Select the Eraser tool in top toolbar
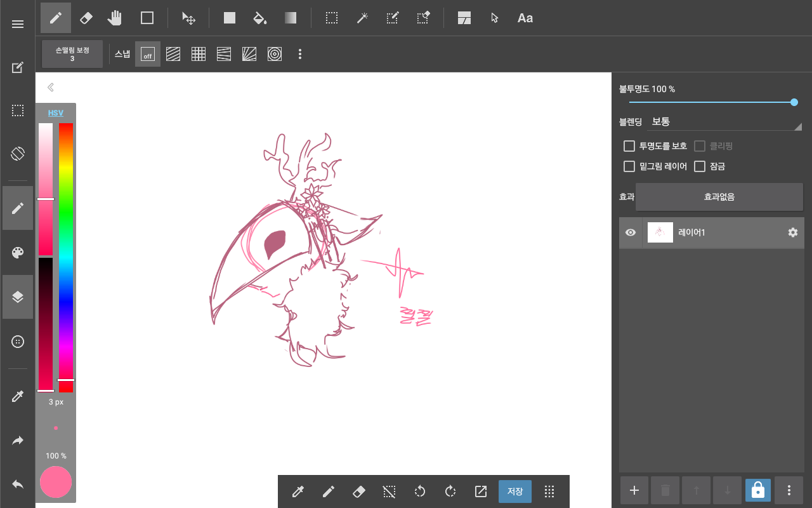The image size is (812, 508). (86, 18)
